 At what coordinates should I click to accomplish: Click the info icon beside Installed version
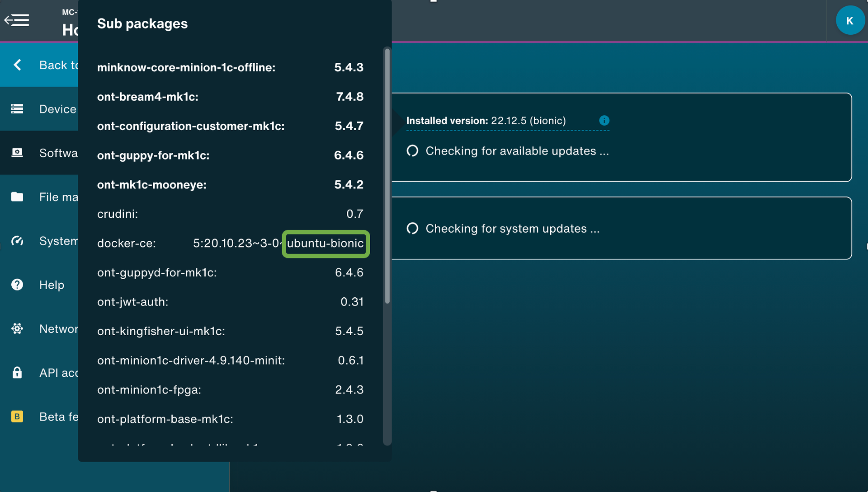(x=604, y=121)
